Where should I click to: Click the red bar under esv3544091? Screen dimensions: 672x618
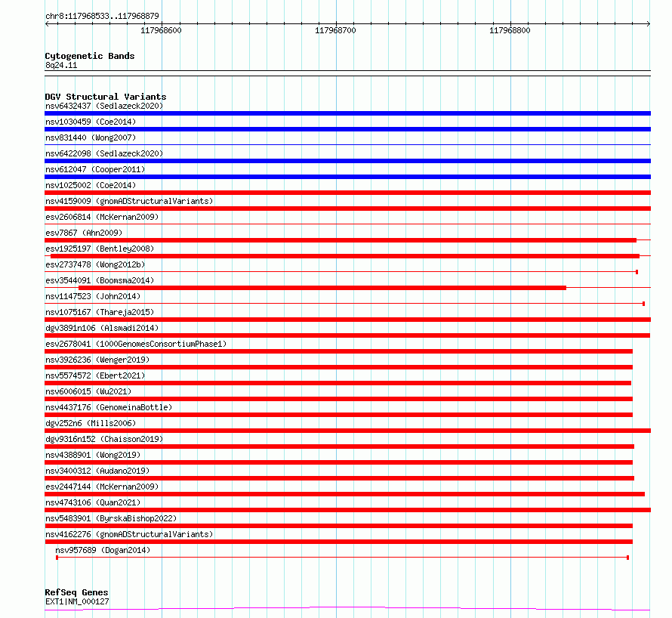(322, 288)
